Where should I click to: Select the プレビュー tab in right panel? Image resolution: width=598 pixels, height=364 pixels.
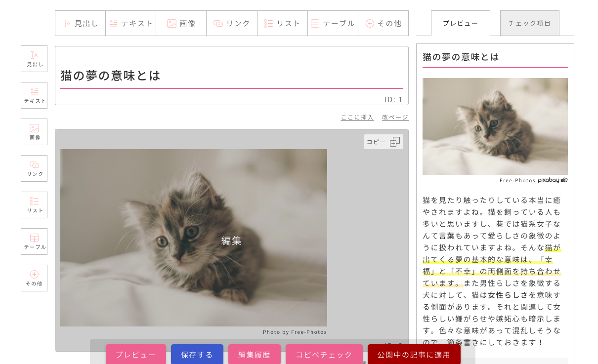460,23
